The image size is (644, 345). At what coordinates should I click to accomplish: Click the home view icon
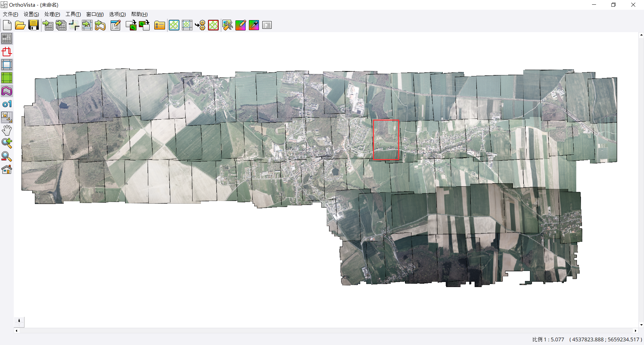7,169
